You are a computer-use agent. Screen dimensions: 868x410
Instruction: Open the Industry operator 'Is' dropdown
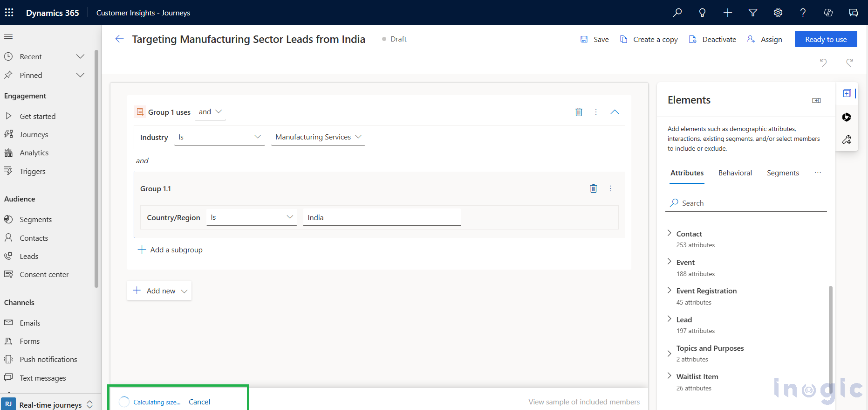click(x=219, y=137)
